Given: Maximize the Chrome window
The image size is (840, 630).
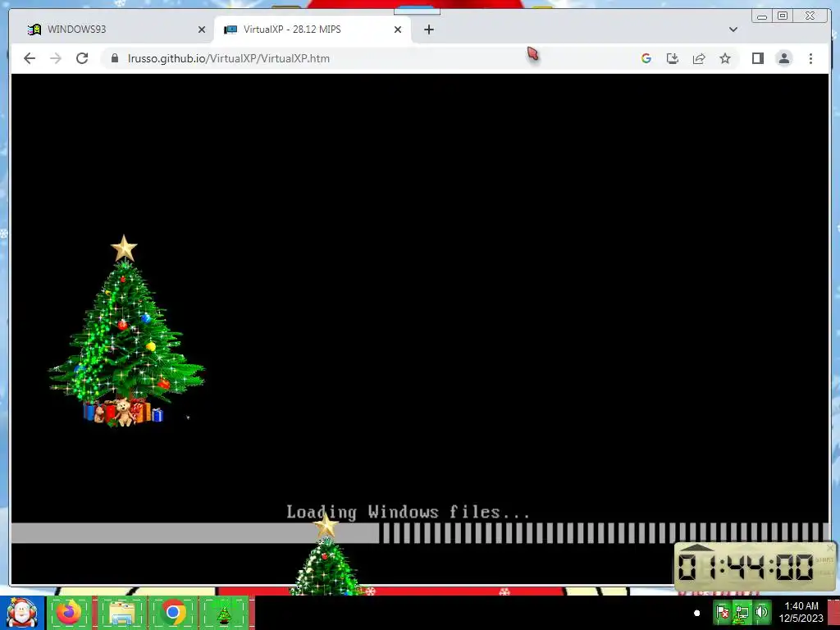Looking at the screenshot, I should (782, 16).
